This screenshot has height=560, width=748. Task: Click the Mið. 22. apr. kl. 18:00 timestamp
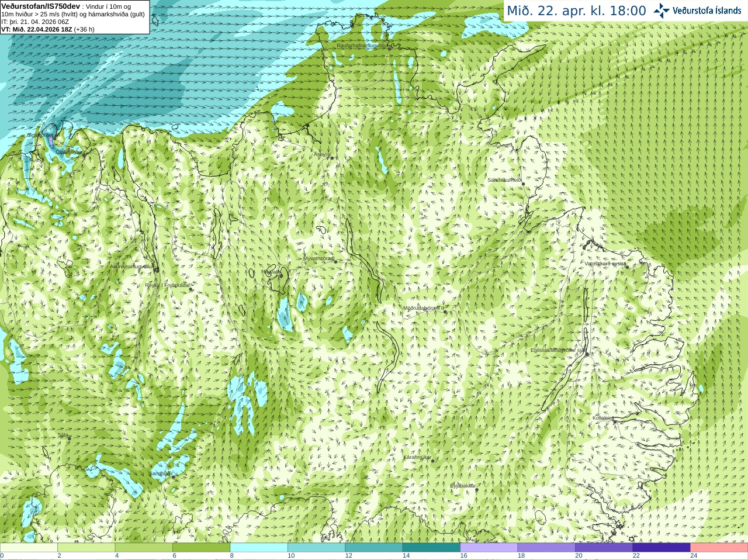click(576, 11)
